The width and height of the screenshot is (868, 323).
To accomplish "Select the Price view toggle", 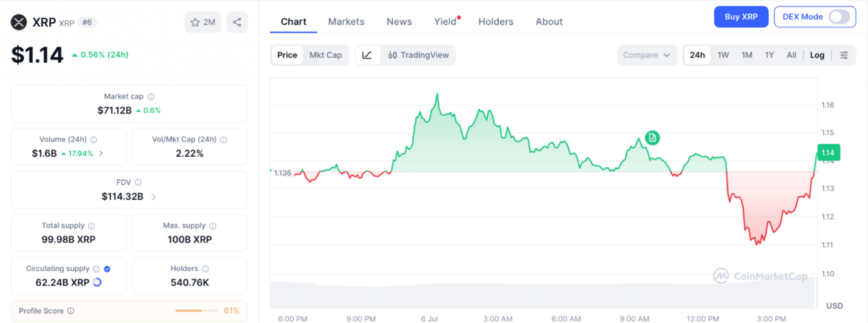I will [x=287, y=55].
